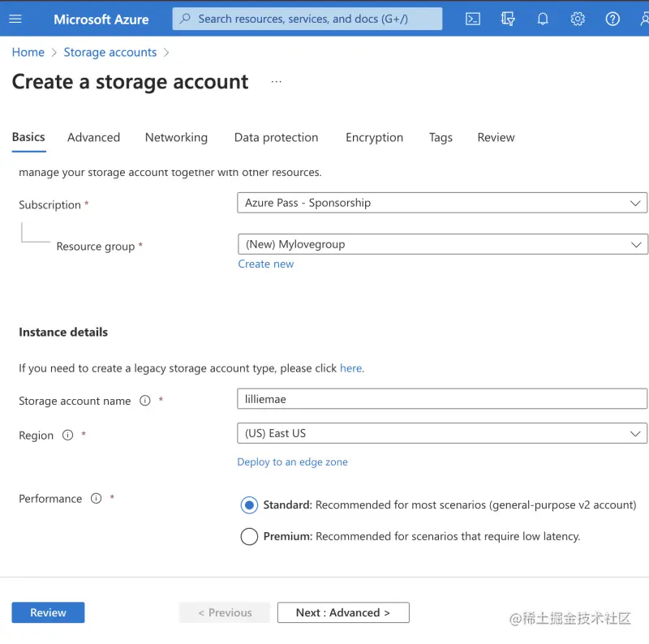Click the legacy account 'here' link
The height and width of the screenshot is (644, 649).
click(351, 368)
